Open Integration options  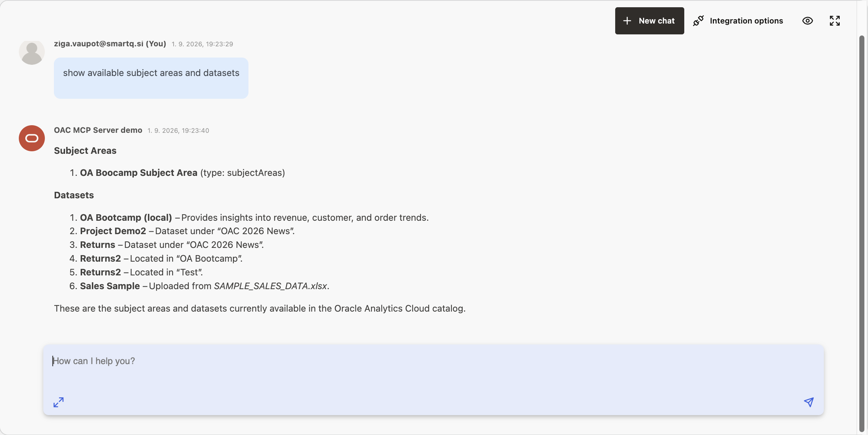pyautogui.click(x=738, y=21)
